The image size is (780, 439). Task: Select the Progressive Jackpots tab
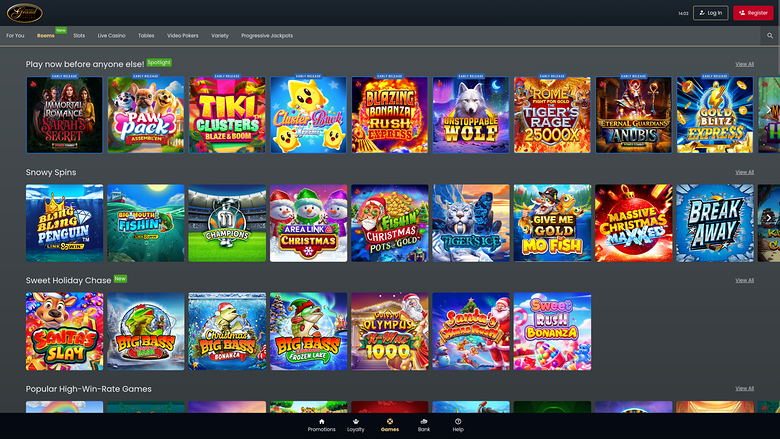point(267,35)
